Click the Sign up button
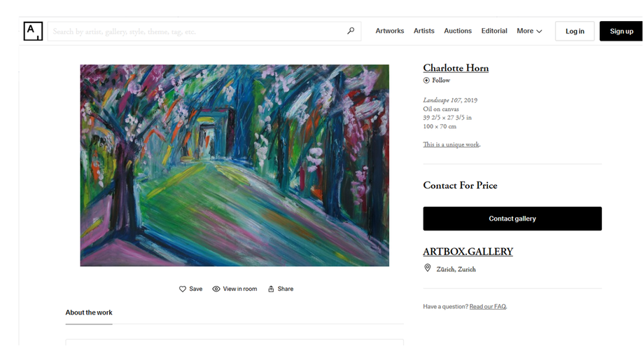644x363 pixels. pyautogui.click(x=621, y=32)
